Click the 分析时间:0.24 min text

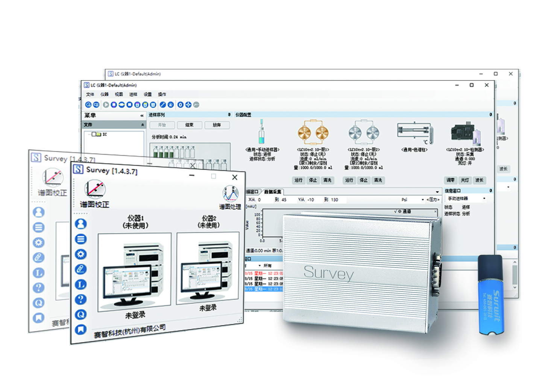(x=169, y=137)
